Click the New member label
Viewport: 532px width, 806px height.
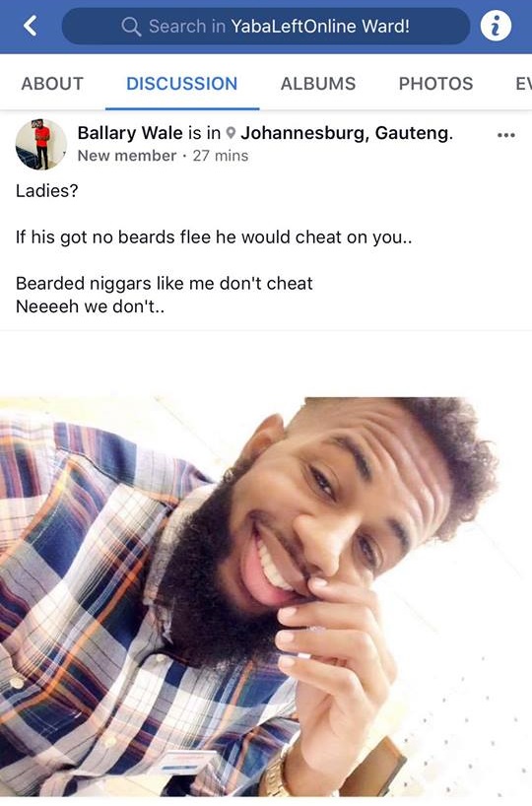point(127,156)
